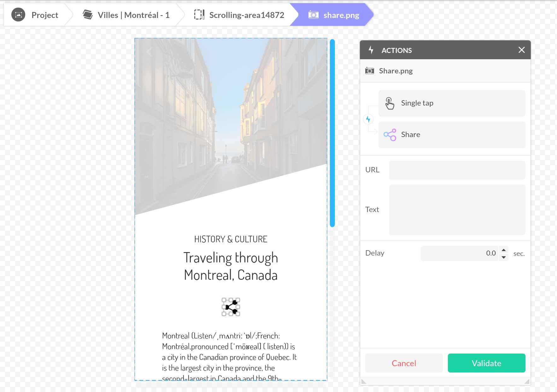Decrease the Delay value with down arrow
Screen dimensions: 557x392
pyautogui.click(x=504, y=257)
